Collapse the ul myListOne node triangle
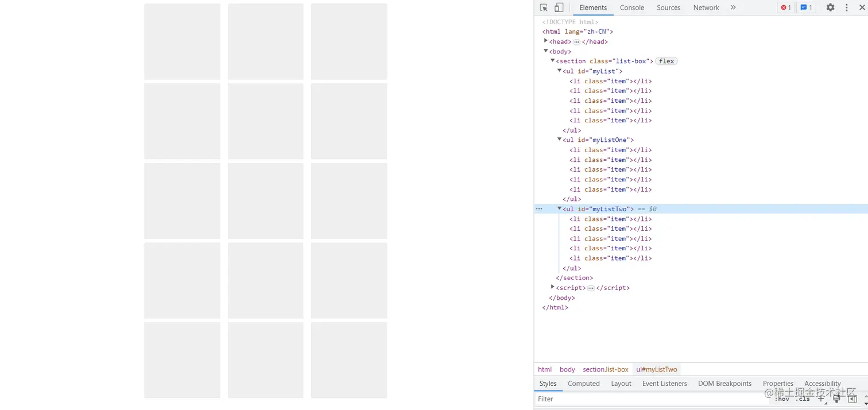This screenshot has height=410, width=868. point(560,140)
